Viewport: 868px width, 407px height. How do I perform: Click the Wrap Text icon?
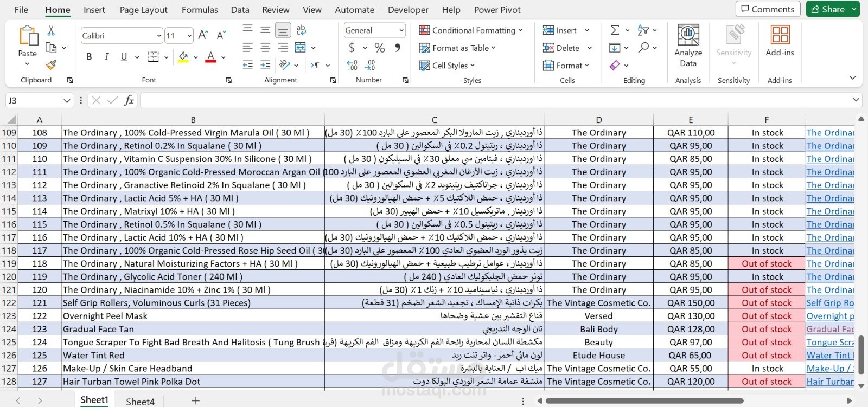click(x=301, y=30)
